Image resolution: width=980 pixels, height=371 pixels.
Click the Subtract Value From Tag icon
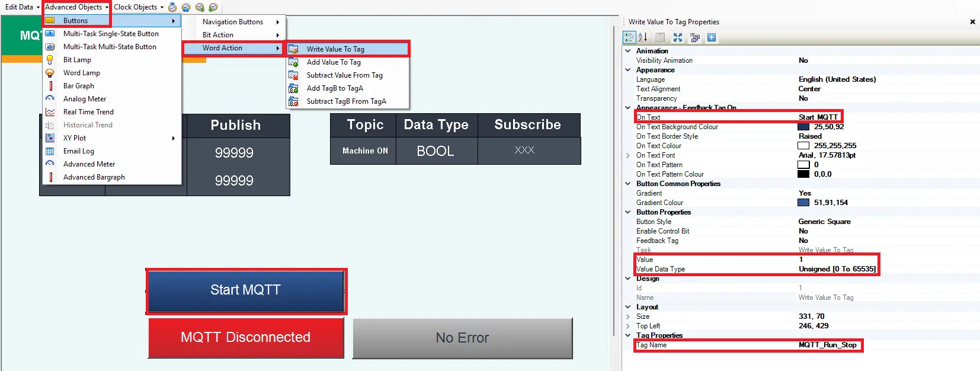click(x=293, y=75)
